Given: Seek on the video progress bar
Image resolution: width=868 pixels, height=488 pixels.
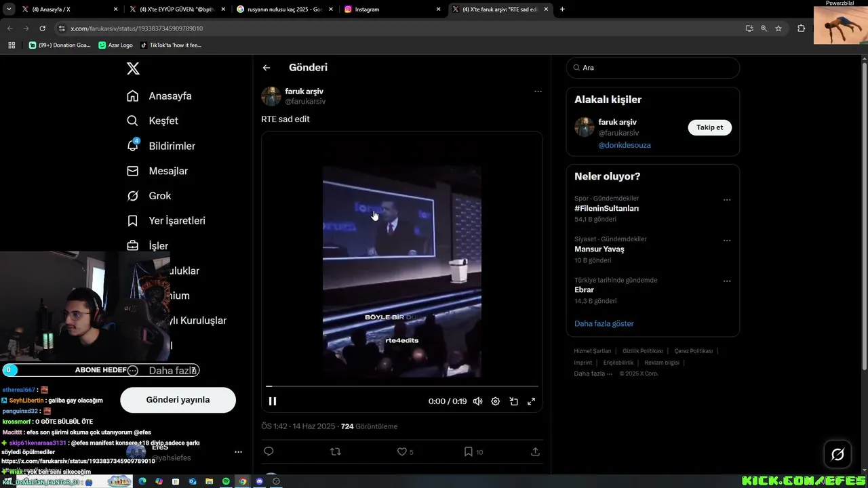Looking at the screenshot, I should 402,386.
